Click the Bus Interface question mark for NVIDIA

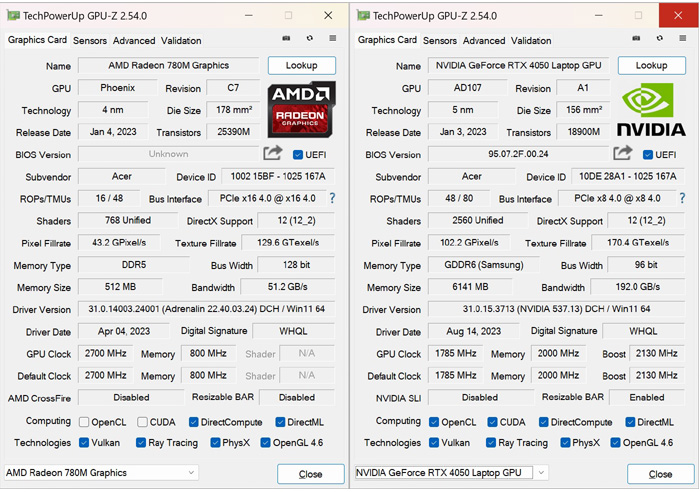[x=682, y=199]
